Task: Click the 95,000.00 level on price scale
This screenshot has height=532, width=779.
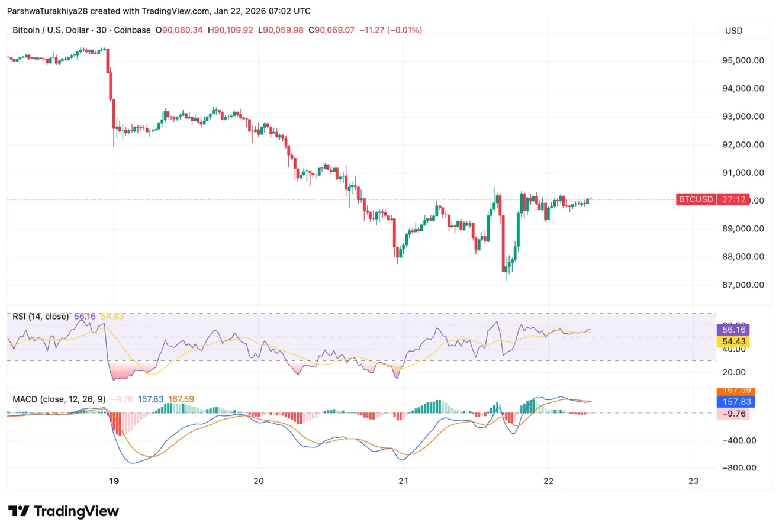Action: 743,60
